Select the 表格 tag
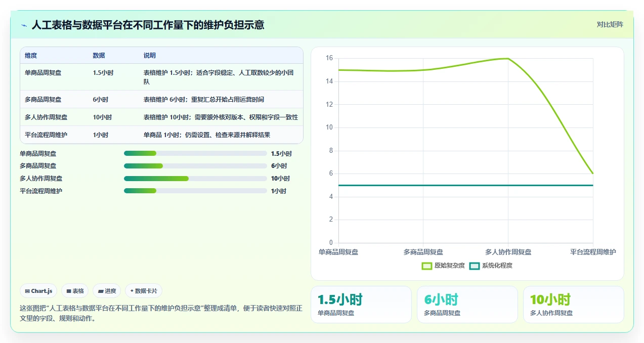The width and height of the screenshot is (644, 343). [x=75, y=291]
